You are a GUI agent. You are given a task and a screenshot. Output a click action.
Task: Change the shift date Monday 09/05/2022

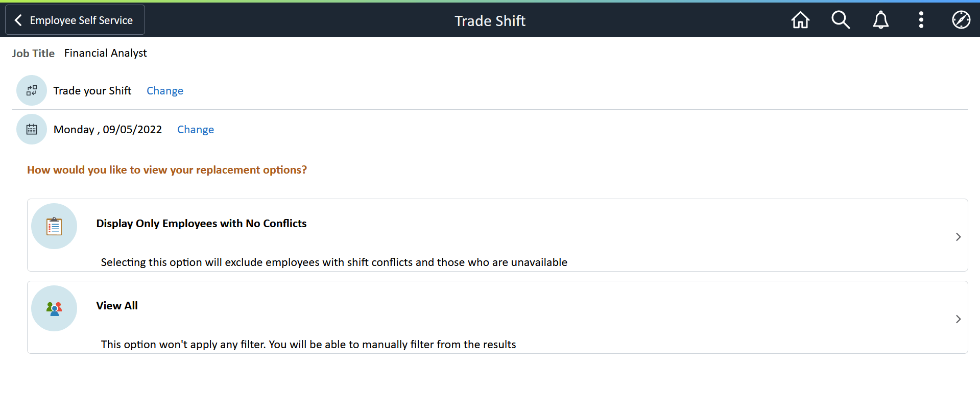coord(196,129)
